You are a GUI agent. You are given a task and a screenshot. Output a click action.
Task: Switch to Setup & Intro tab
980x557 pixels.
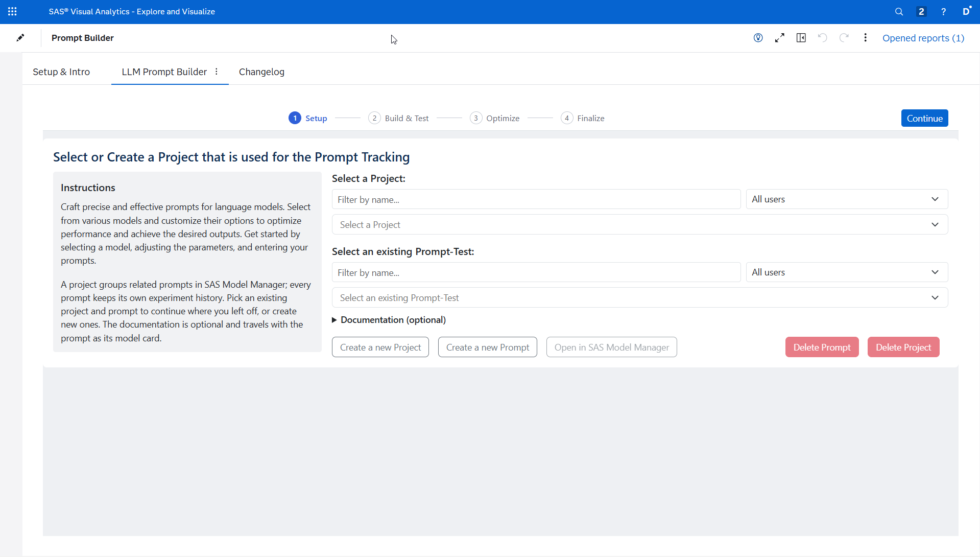pyautogui.click(x=61, y=72)
